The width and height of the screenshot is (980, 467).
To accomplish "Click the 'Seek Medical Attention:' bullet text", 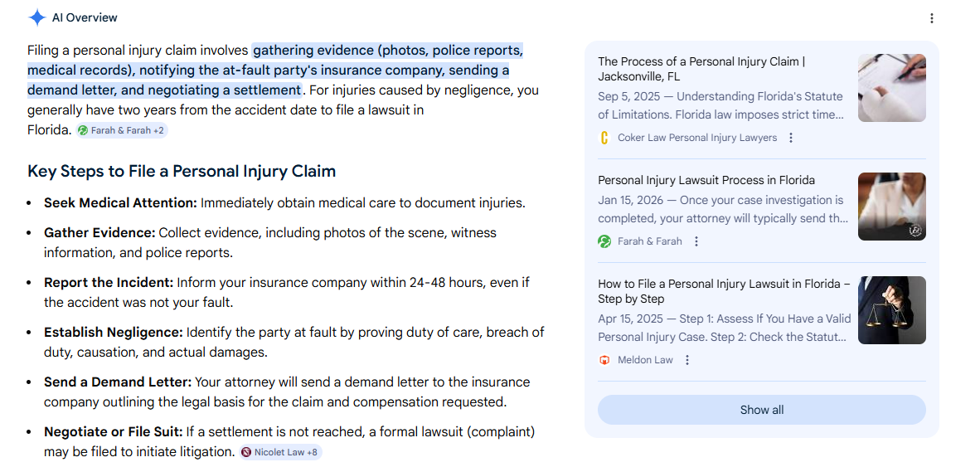I will tap(120, 203).
